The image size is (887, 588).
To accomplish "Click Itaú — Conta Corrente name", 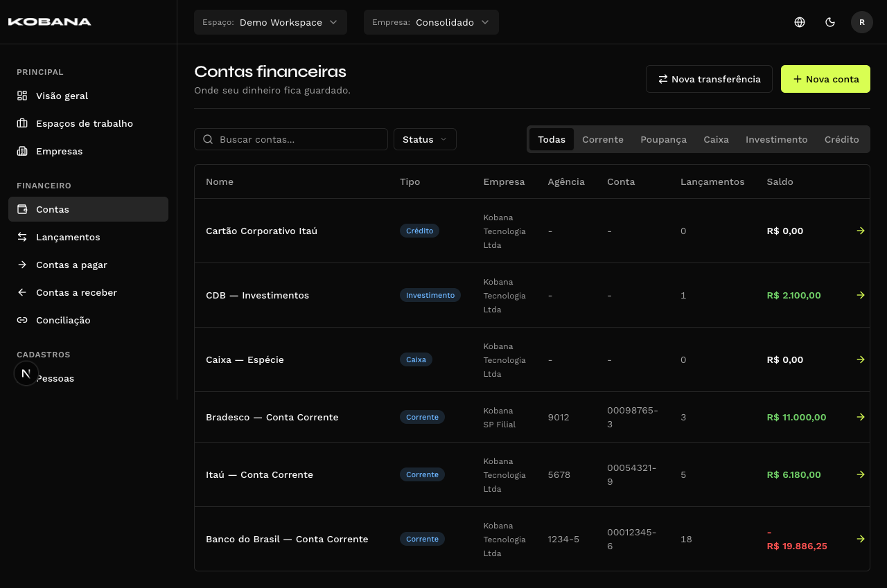I will [x=259, y=474].
